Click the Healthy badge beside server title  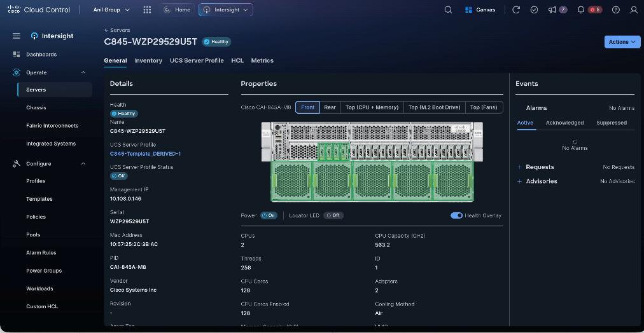pyautogui.click(x=216, y=42)
